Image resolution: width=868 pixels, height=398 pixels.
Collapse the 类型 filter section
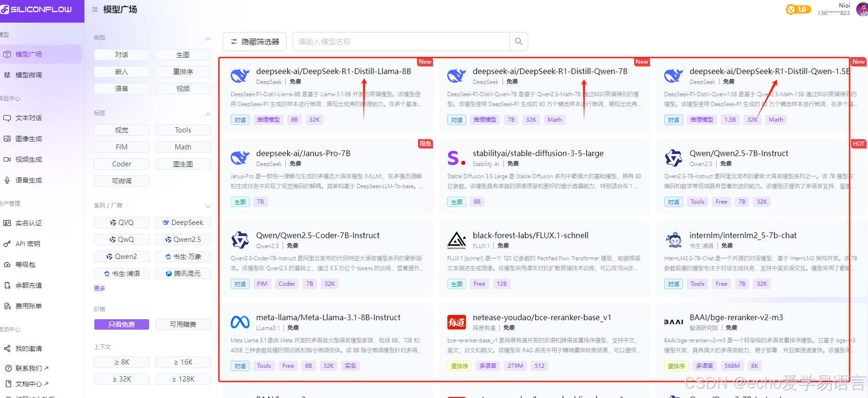pos(208,38)
